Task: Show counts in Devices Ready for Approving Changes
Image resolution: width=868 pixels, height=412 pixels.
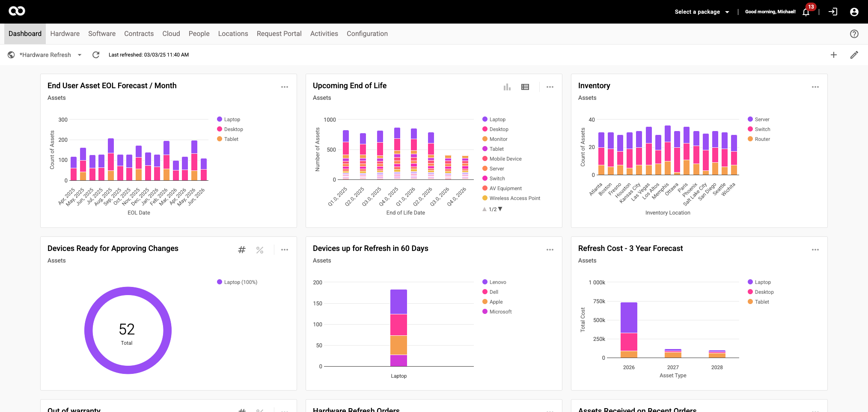Action: pyautogui.click(x=242, y=250)
